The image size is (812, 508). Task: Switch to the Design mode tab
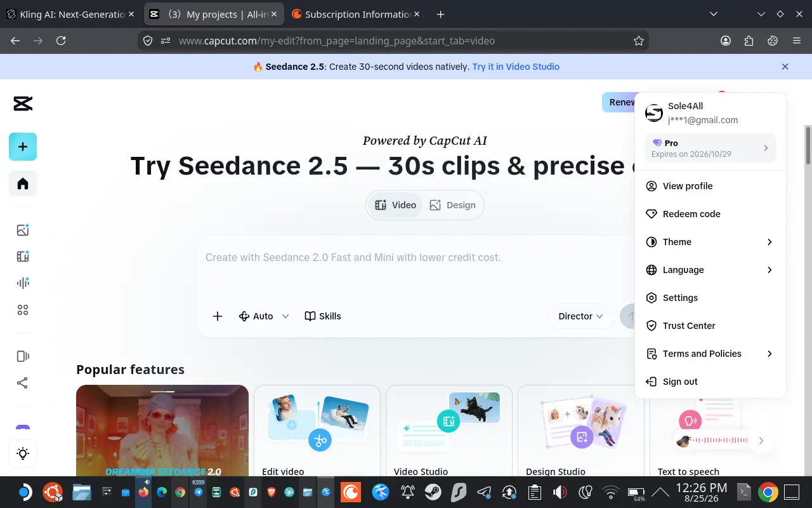pos(452,205)
